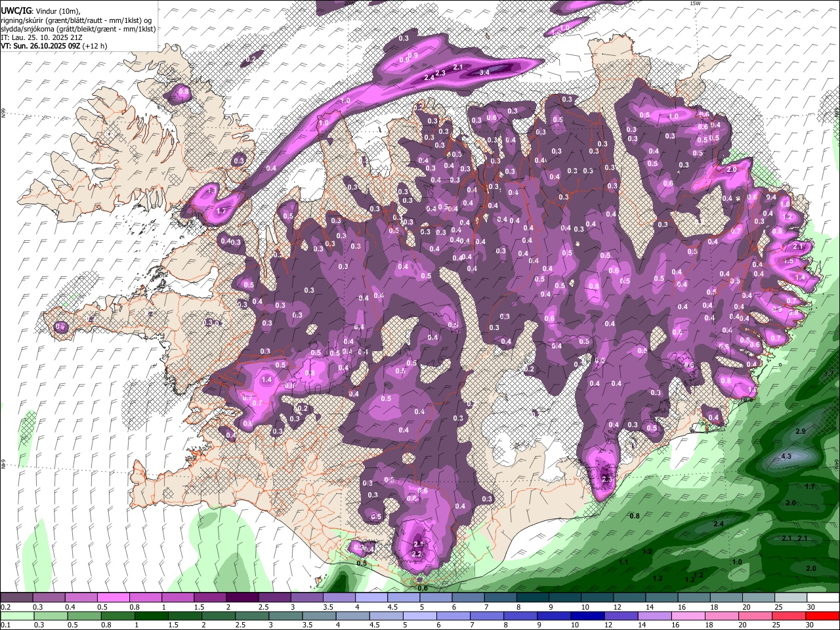Click the bright magenta 0.5 swatch in snow legend
This screenshot has height=630, width=840.
[x=114, y=598]
